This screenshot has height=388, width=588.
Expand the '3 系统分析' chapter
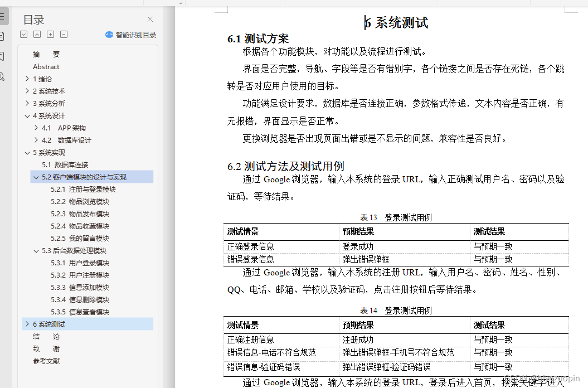pos(27,103)
